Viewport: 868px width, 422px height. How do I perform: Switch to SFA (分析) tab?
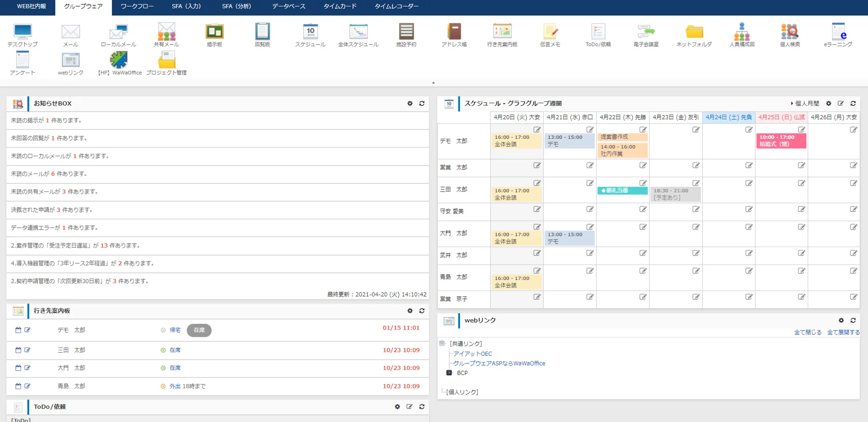[237, 6]
